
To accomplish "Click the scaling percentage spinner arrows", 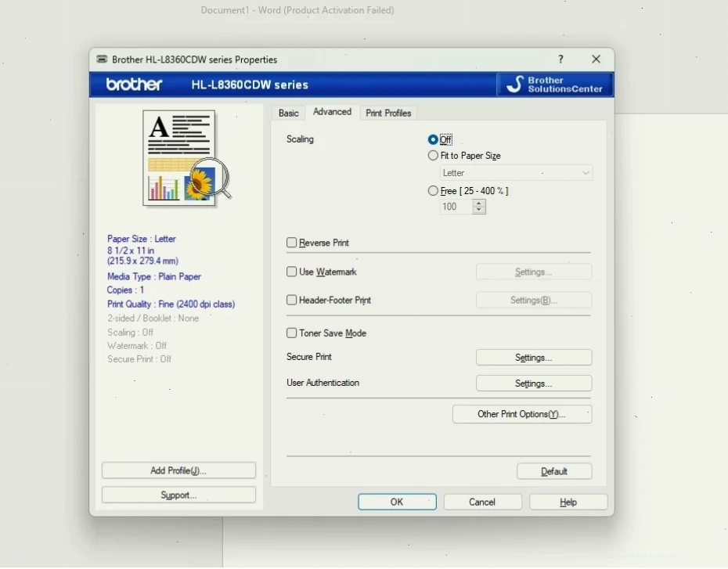I will pos(478,207).
